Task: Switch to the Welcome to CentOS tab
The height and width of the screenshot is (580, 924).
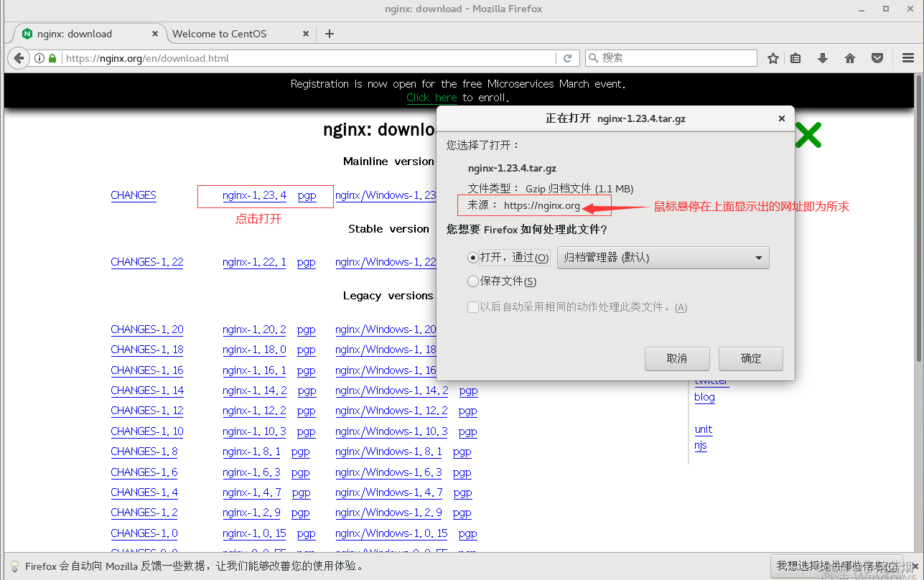Action: click(x=241, y=34)
